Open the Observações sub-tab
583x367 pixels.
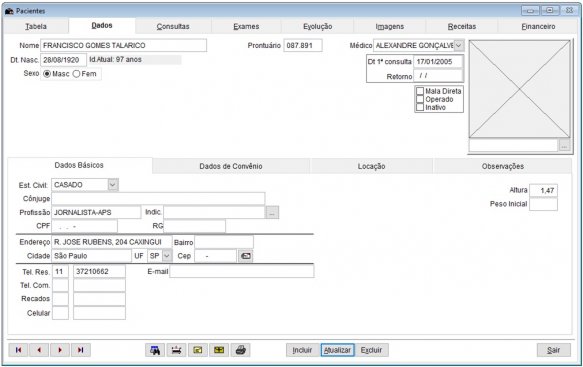503,166
